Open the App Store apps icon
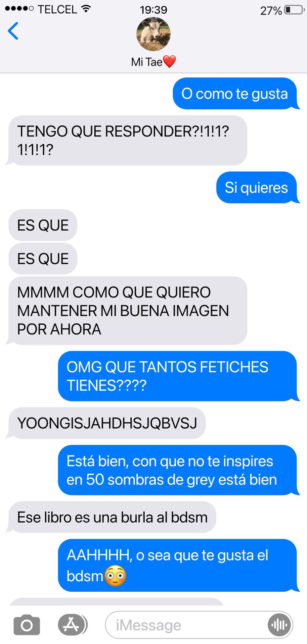 tap(72, 625)
